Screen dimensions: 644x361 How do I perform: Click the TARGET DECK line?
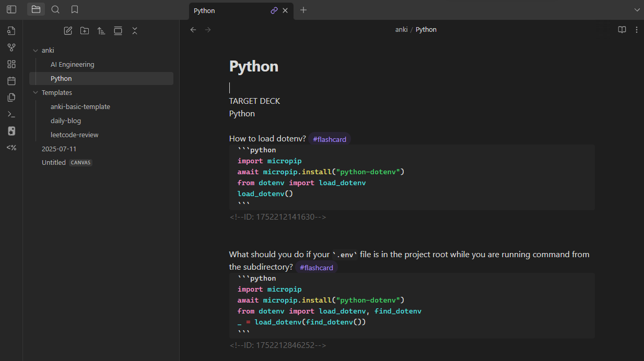click(x=254, y=101)
